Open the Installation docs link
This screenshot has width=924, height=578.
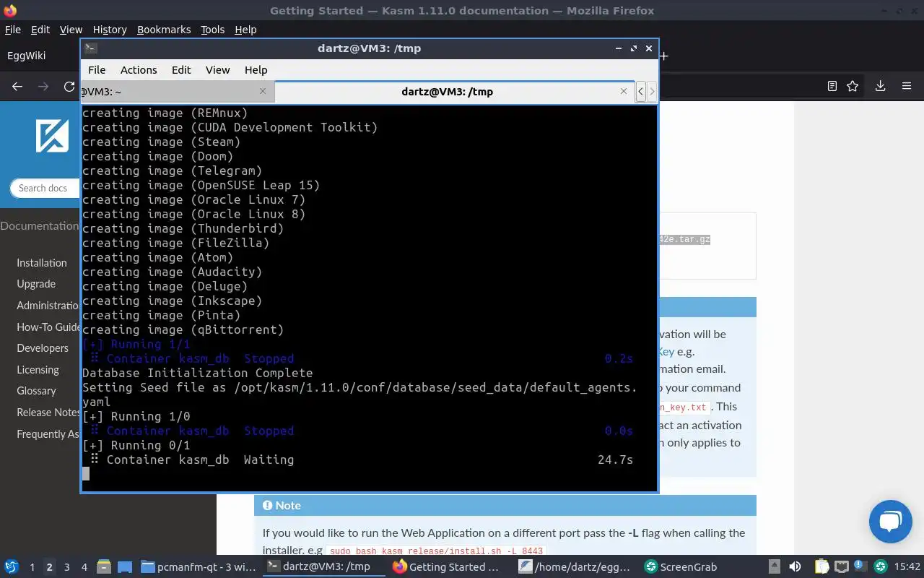click(42, 263)
